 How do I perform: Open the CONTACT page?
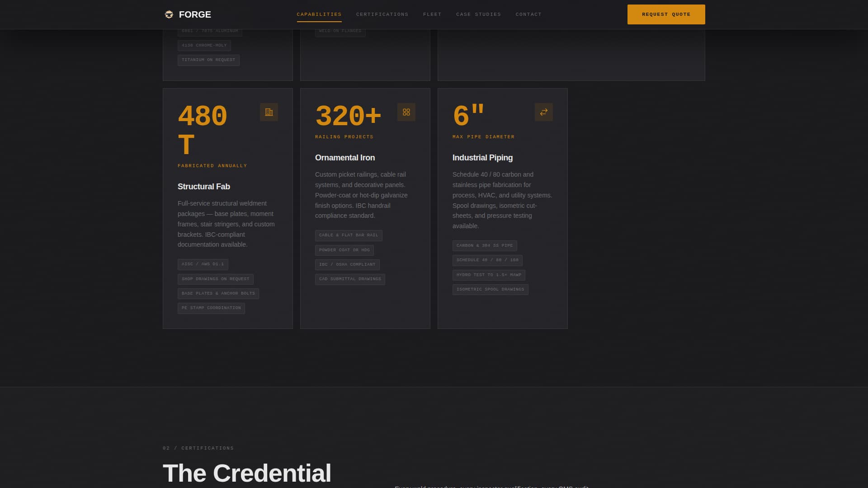tap(528, 14)
